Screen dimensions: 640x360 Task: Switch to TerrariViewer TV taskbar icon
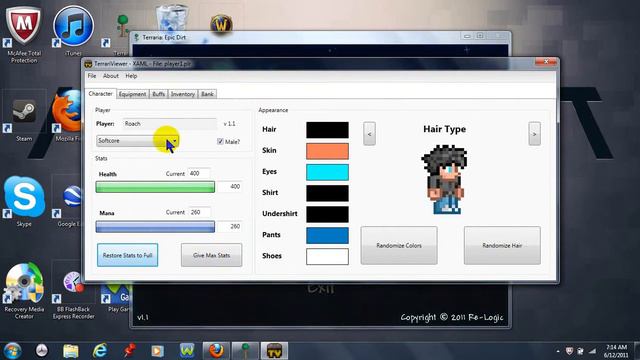pos(274,351)
